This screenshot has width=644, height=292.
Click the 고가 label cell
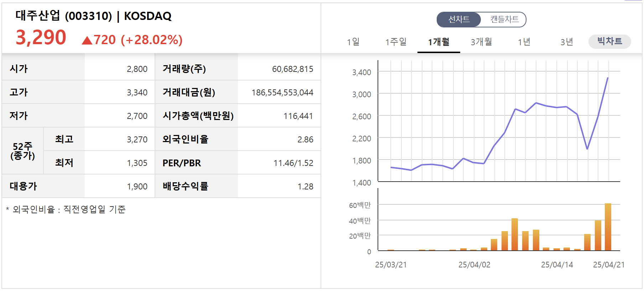pyautogui.click(x=43, y=92)
